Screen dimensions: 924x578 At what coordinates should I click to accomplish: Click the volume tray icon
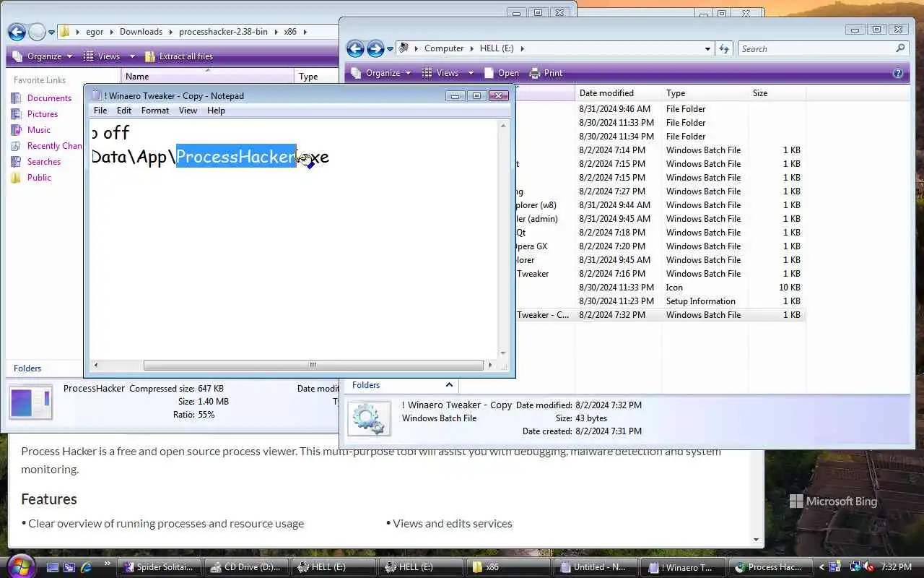(869, 567)
